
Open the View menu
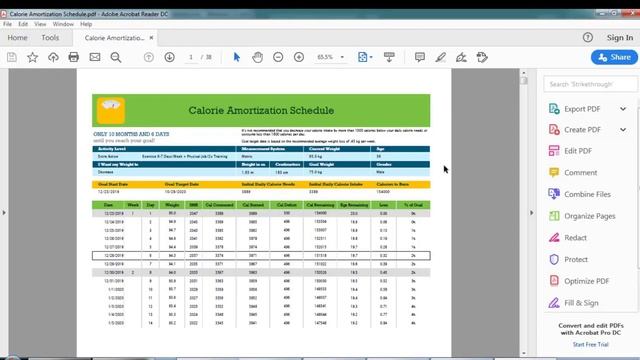tap(40, 24)
